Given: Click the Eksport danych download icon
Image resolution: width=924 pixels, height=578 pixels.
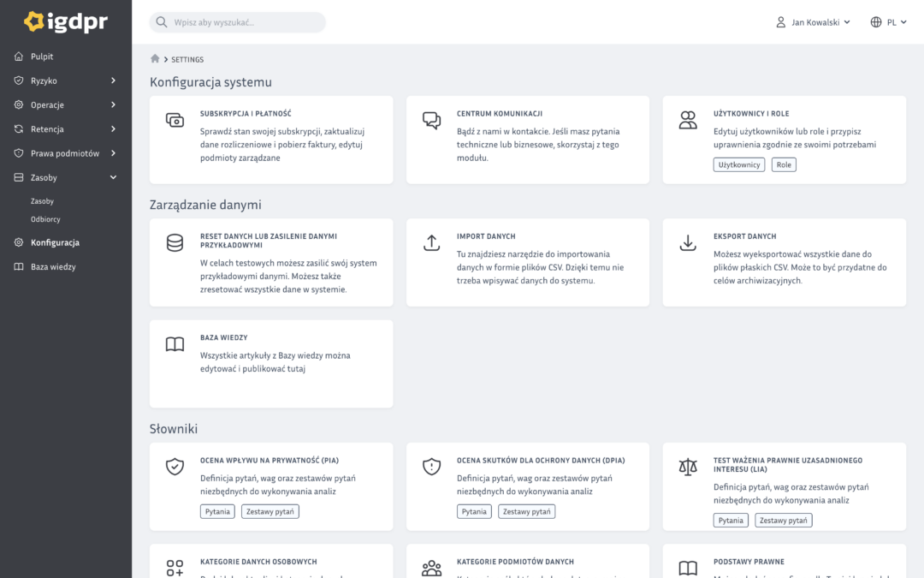Looking at the screenshot, I should coord(688,243).
